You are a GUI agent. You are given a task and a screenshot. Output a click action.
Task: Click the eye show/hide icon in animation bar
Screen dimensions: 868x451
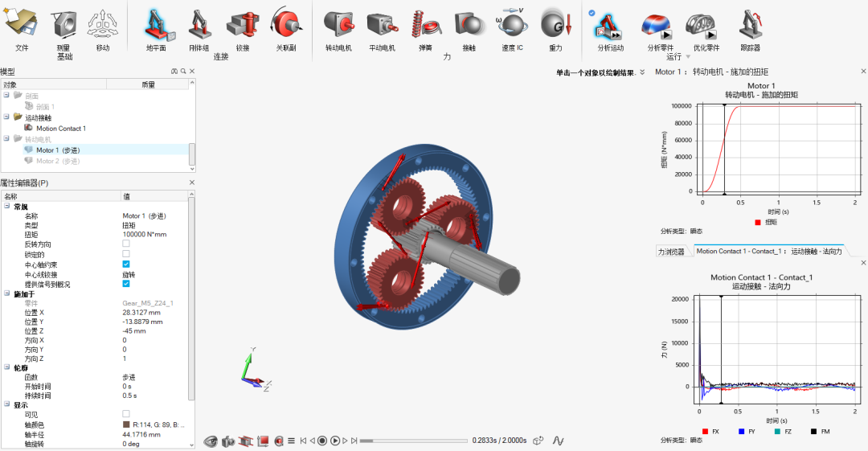(x=211, y=441)
